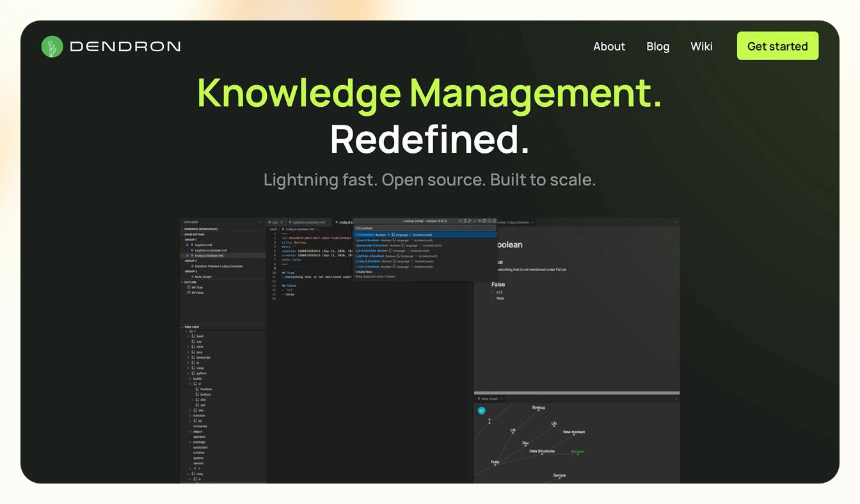The height and width of the screenshot is (504, 860).
Task: Select css note in Tree View
Action: pyautogui.click(x=199, y=342)
